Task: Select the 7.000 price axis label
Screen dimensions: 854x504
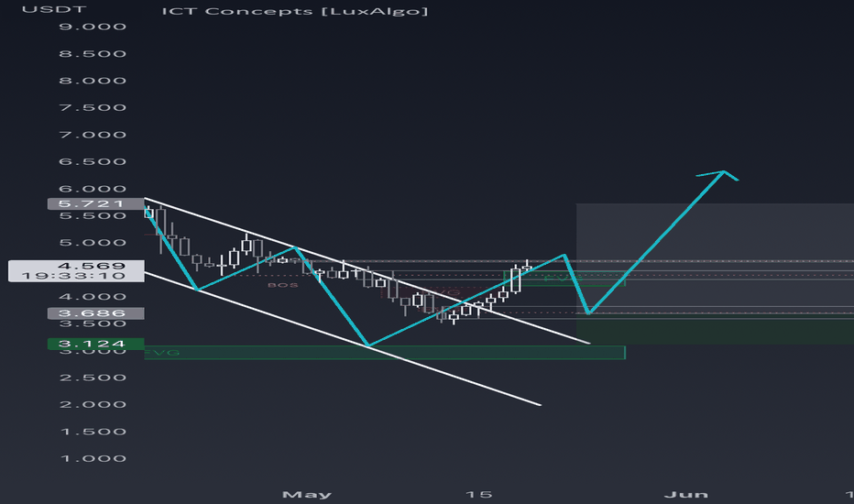Action: (93, 135)
